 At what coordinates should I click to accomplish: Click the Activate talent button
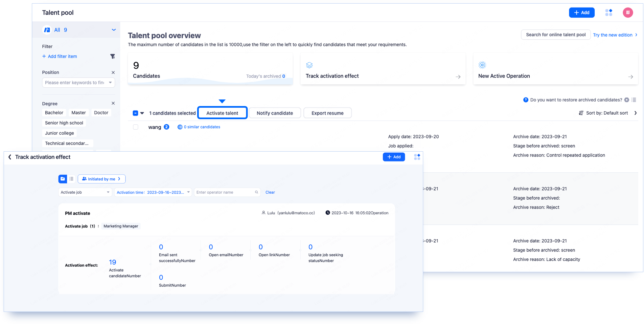222,113
